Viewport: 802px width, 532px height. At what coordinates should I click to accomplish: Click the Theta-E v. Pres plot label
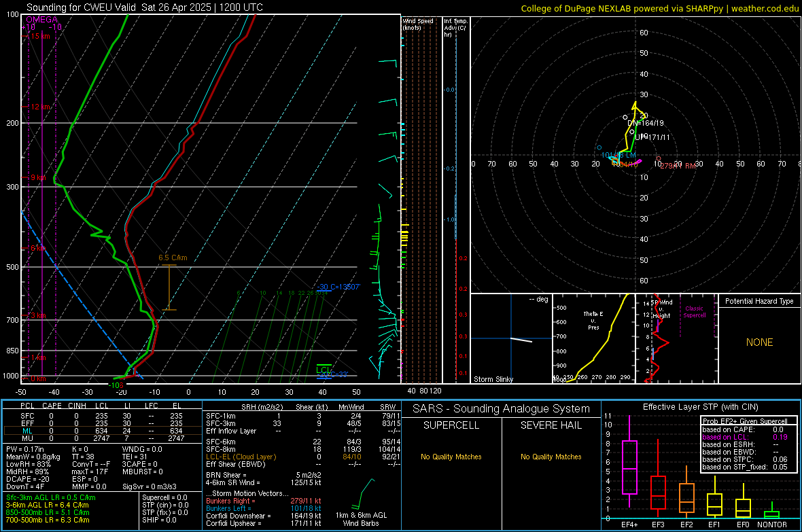(x=593, y=320)
